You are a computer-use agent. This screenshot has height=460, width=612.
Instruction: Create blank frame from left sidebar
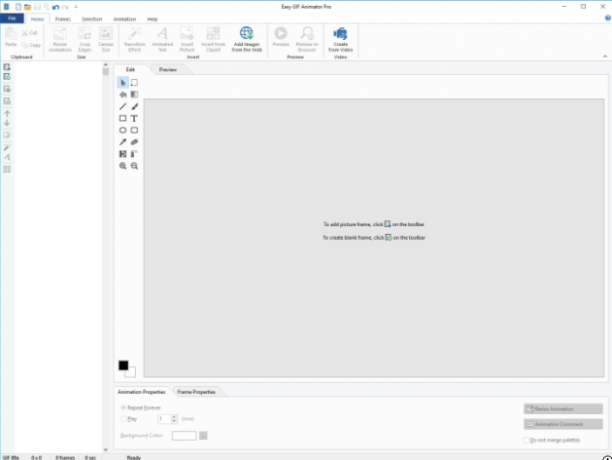[7, 77]
